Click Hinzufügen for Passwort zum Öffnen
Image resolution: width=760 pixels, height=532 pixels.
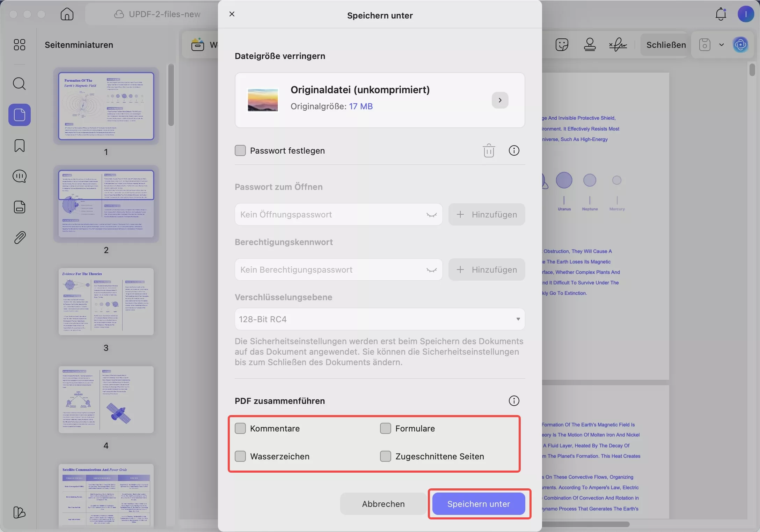tap(487, 214)
